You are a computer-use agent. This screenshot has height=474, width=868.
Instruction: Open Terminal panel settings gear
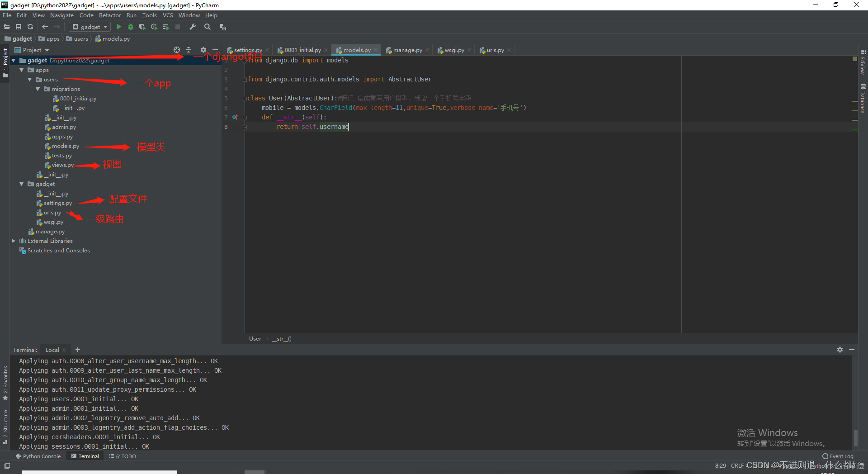pyautogui.click(x=840, y=350)
